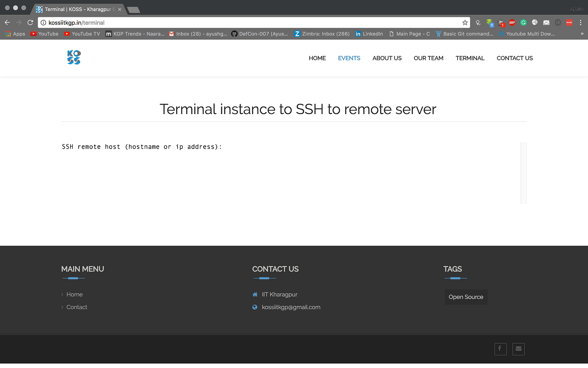Open the Adblock Plus extension
Viewport: 588px width, 368px height.
[512, 22]
